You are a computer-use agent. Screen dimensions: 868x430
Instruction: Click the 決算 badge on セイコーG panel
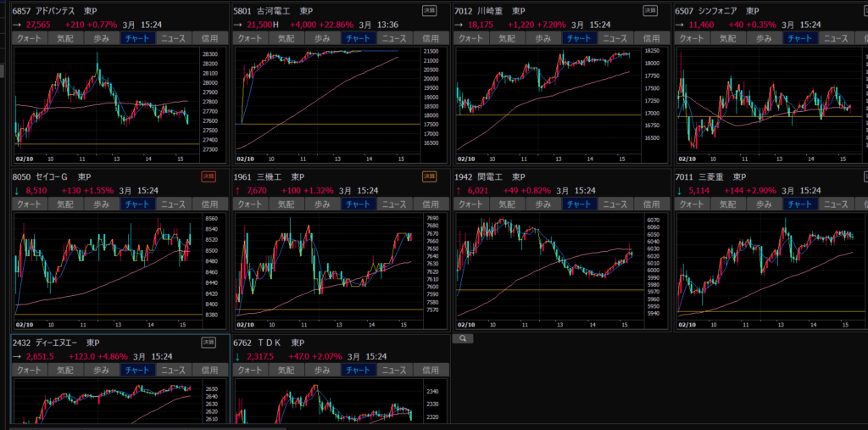click(x=209, y=176)
